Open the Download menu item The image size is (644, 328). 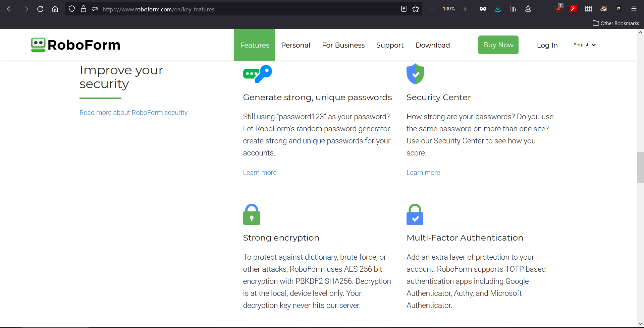click(x=433, y=45)
